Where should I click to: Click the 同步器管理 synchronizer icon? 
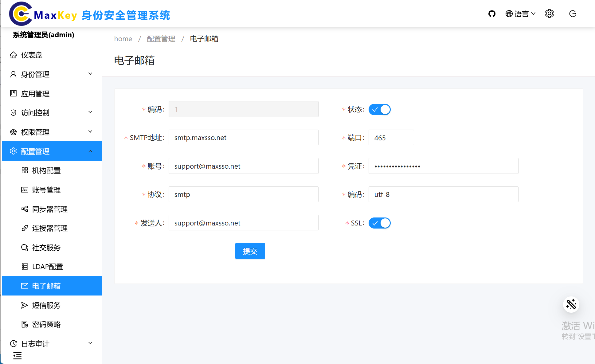(x=25, y=209)
